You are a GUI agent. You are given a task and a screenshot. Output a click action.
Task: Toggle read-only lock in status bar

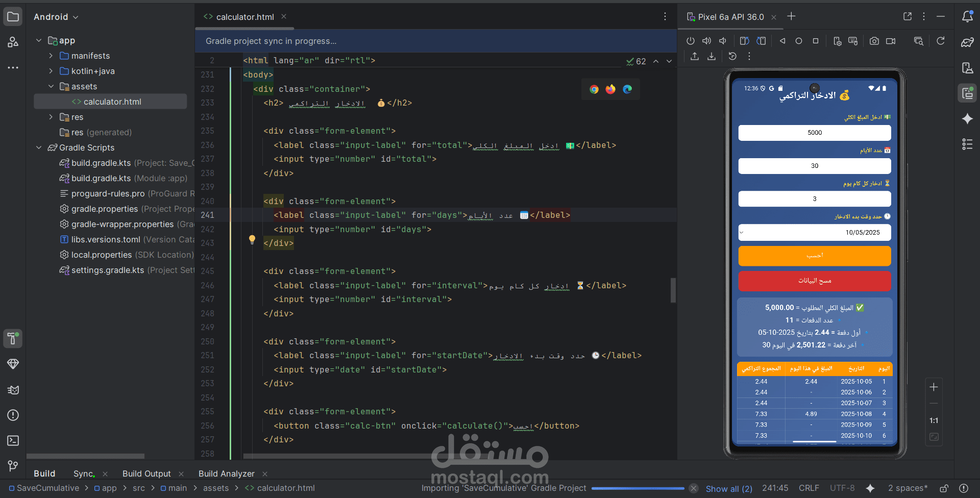944,488
